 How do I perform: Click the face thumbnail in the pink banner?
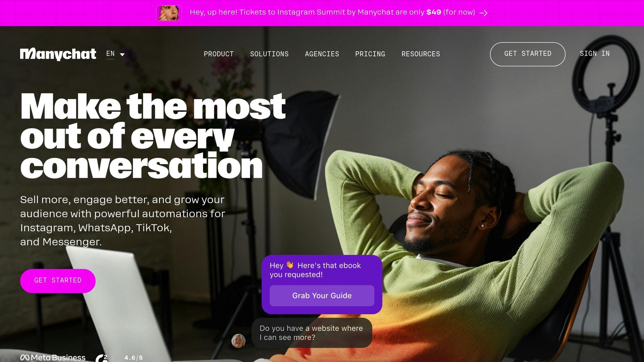[169, 13]
